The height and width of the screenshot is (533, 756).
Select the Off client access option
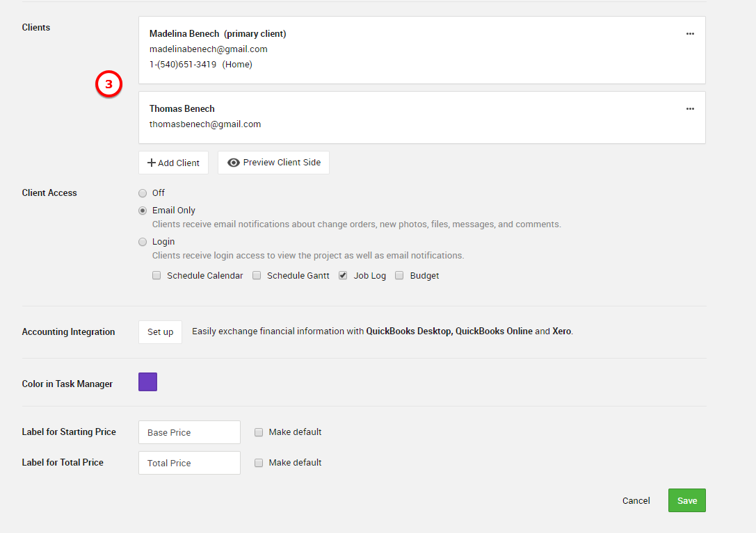(x=143, y=193)
